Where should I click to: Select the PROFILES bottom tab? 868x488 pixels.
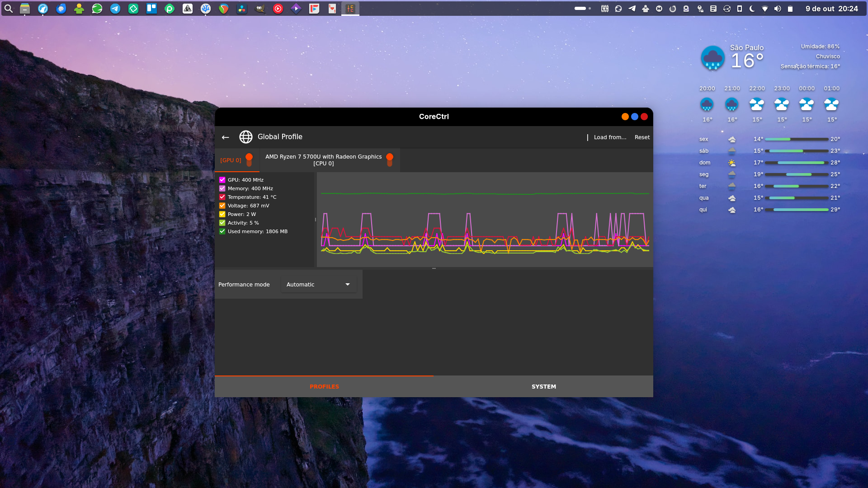(324, 387)
